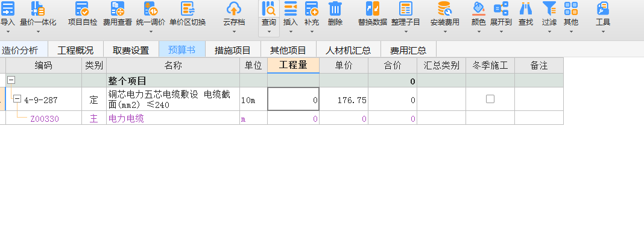The image size is (644, 231).
Task: Open dropdown arrow under 工具
Action: 603,31
